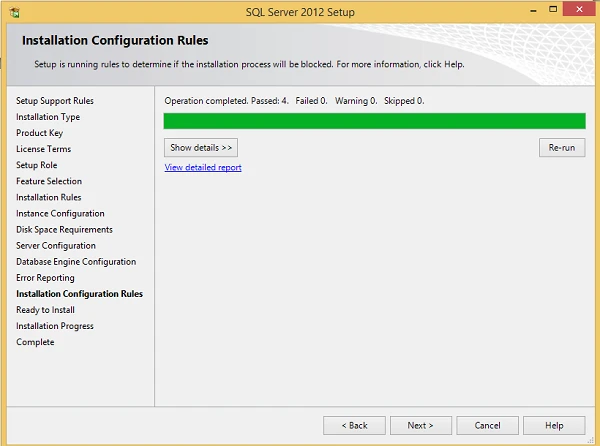
Task: Open the View detailed report link
Action: 203,168
